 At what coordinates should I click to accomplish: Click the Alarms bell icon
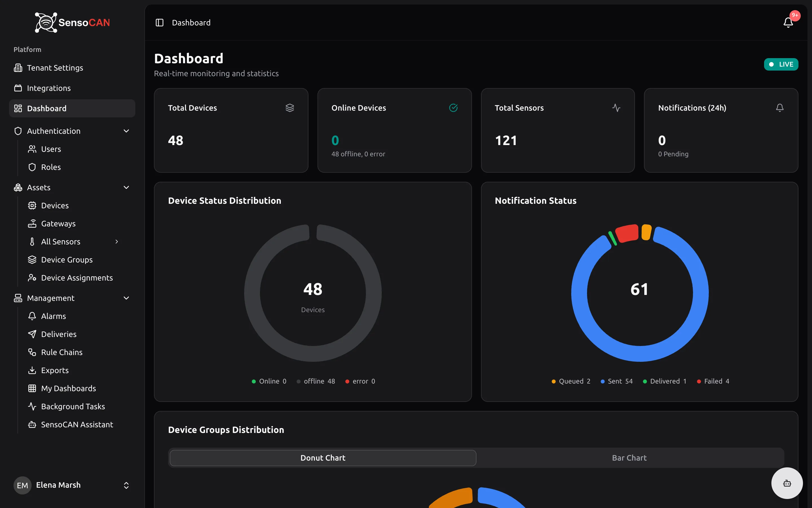coord(32,316)
